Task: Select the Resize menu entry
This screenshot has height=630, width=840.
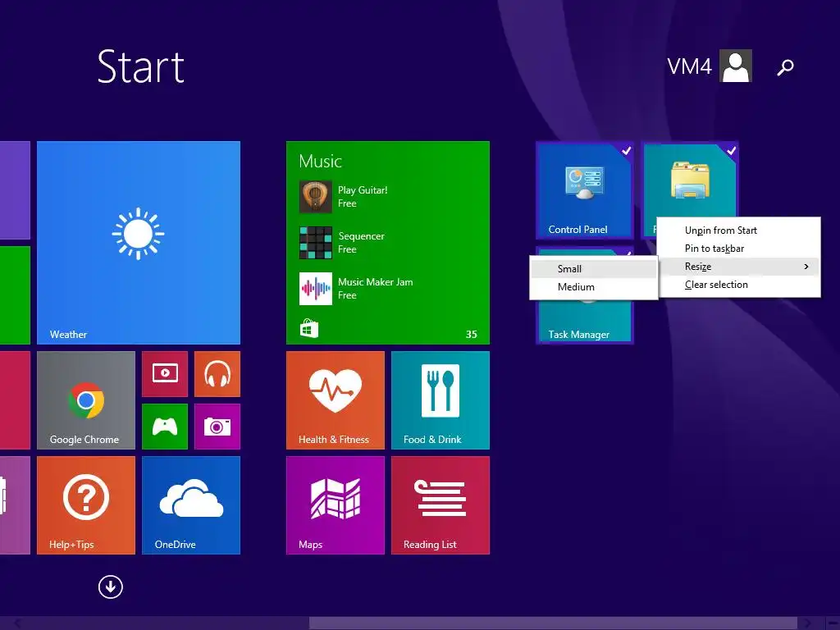Action: 739,267
